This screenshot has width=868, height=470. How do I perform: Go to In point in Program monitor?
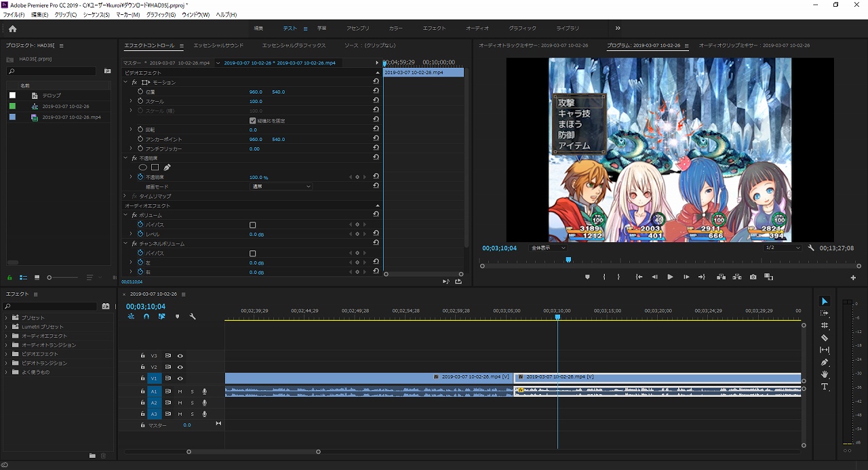(x=639, y=277)
